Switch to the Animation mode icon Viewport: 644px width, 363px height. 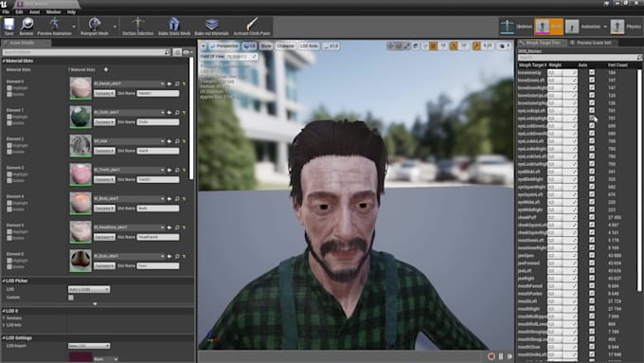[572, 27]
